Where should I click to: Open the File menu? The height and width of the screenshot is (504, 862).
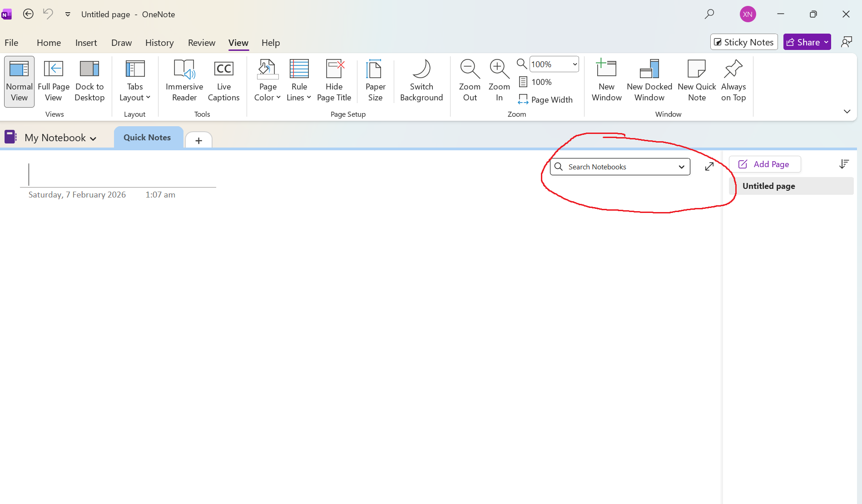pos(11,43)
